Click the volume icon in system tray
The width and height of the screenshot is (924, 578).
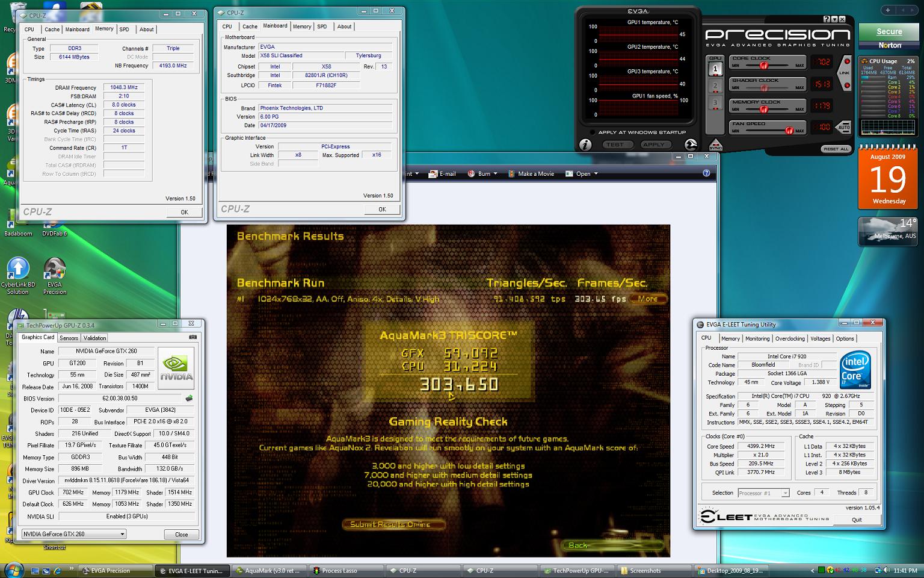[886, 570]
